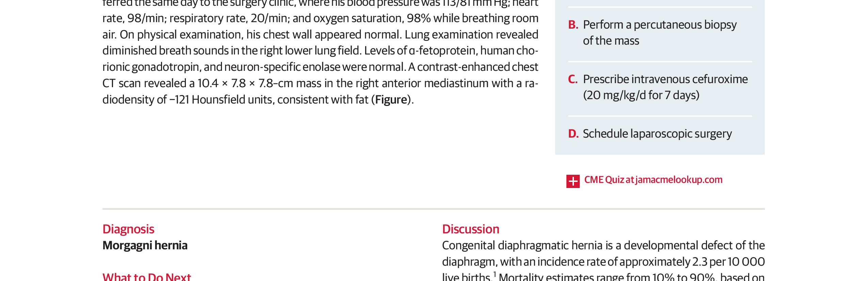Pick the "Schedule laparoscopic surgery" answer text
The height and width of the screenshot is (281, 868).
pyautogui.click(x=657, y=134)
